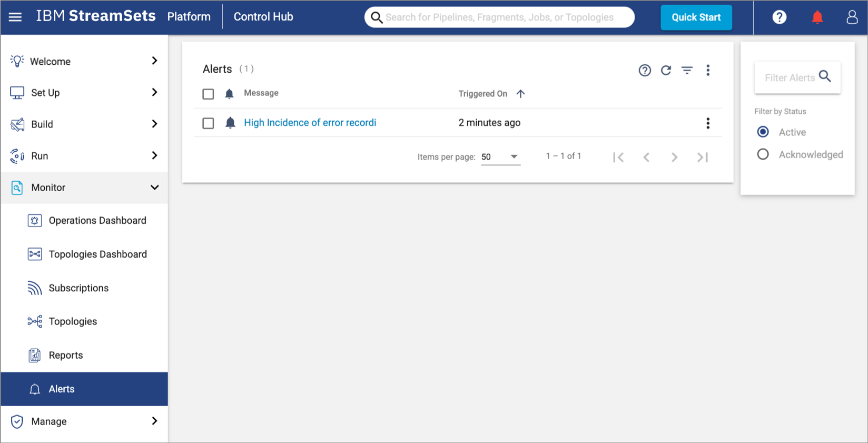Screen dimensions: 868x443
Task: Click the Subscriptions feed icon
Action: (35, 288)
